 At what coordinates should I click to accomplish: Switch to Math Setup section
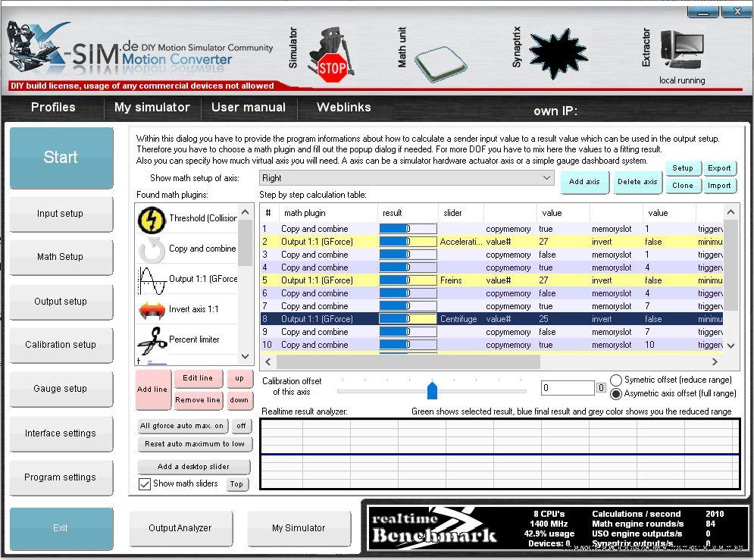click(61, 257)
